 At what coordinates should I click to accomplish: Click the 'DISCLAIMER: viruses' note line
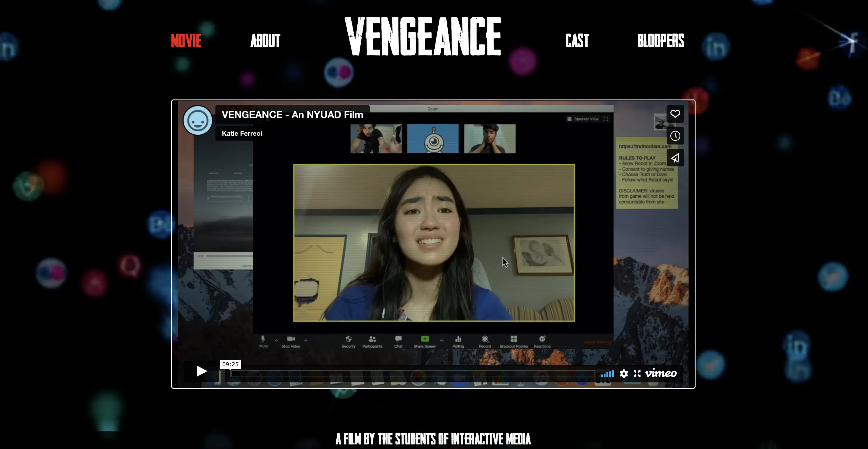[x=641, y=191]
